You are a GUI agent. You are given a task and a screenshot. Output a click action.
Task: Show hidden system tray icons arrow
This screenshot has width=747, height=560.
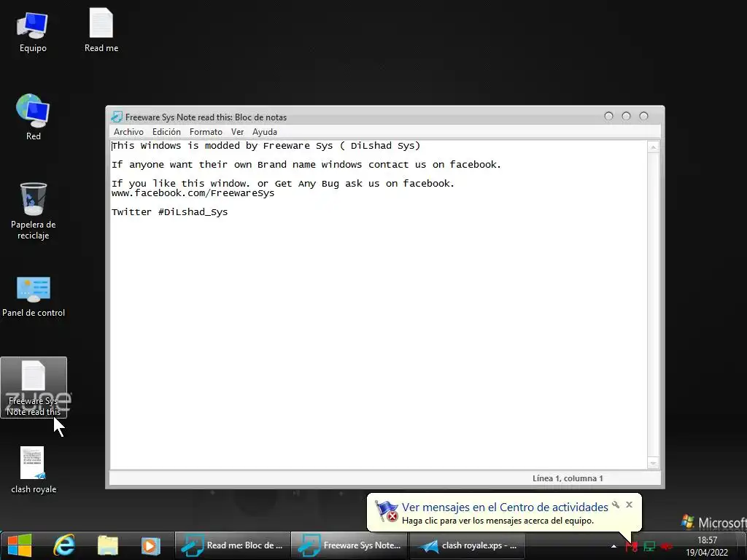click(614, 546)
